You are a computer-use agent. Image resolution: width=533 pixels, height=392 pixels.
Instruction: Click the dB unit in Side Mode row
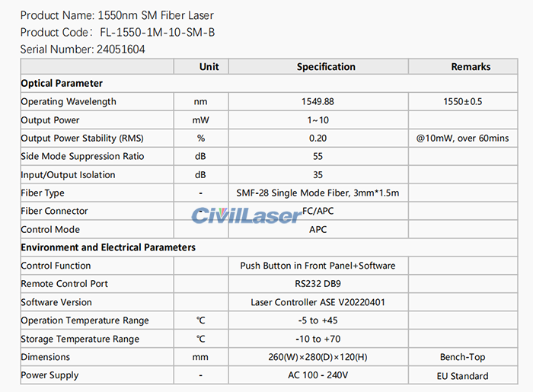(x=200, y=156)
